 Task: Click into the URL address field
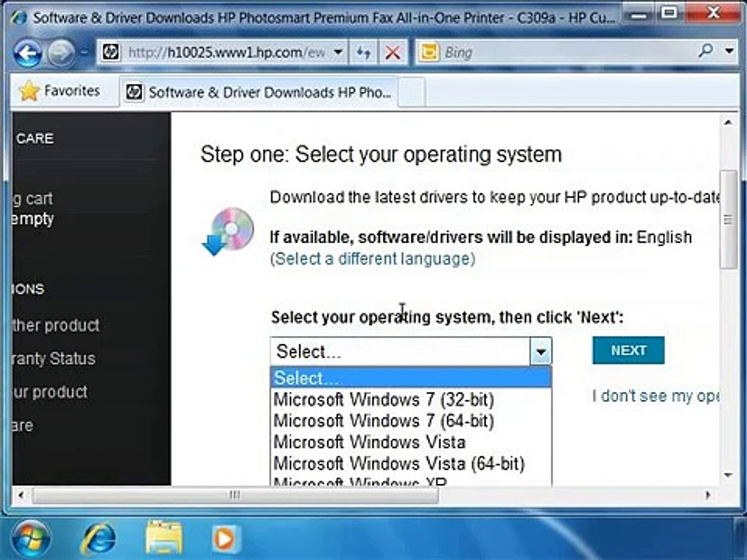(227, 52)
